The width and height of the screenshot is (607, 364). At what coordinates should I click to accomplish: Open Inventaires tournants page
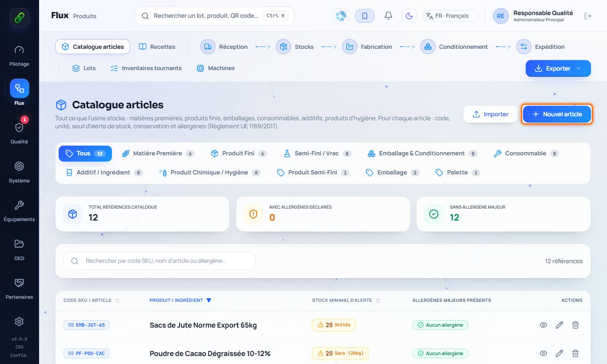[x=146, y=68]
